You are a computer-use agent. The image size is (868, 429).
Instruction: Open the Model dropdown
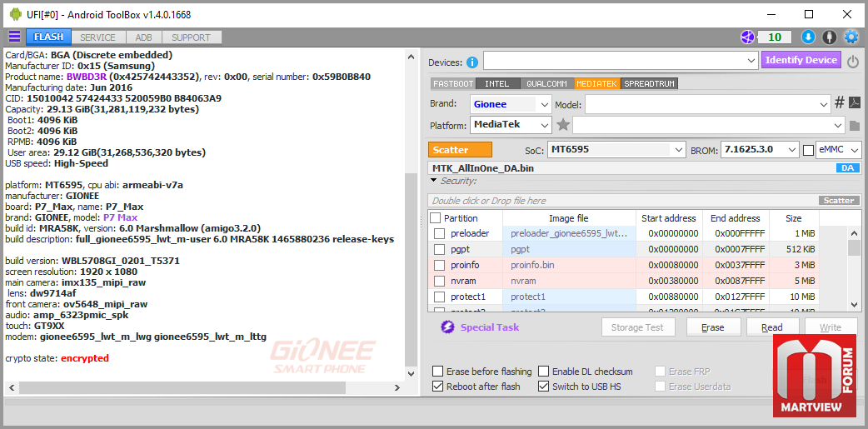pyautogui.click(x=707, y=104)
